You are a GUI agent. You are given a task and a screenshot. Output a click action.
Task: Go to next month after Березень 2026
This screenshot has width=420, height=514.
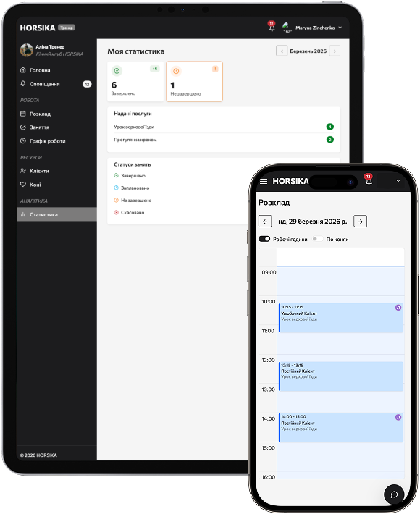coord(335,51)
